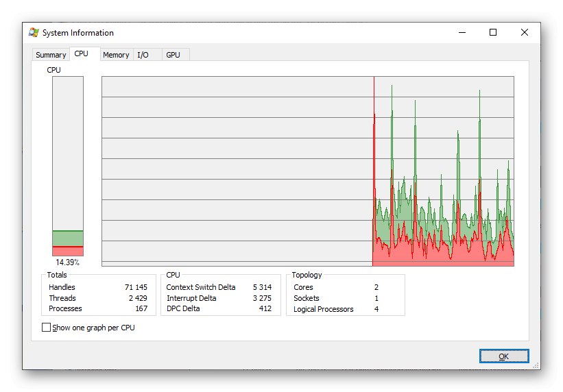Minimize the System Information window
The height and width of the screenshot is (392, 563).
point(462,32)
